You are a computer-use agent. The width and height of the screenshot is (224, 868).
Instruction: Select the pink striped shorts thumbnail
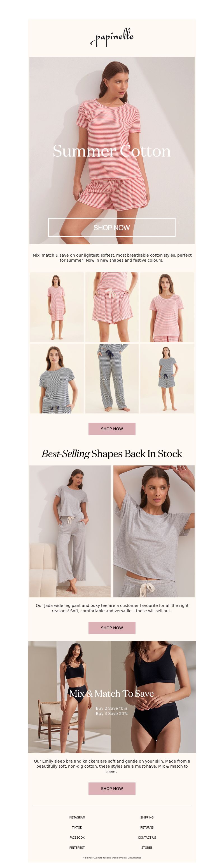click(x=112, y=307)
